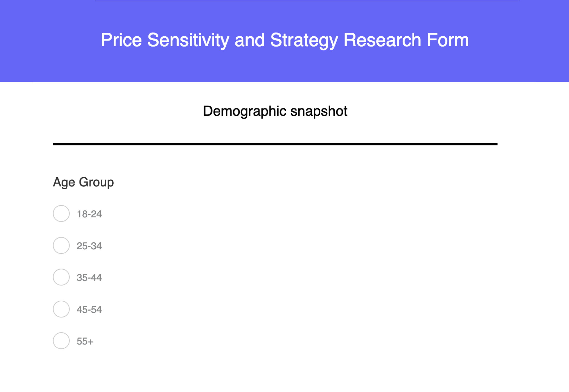
Task: Select the 45-54 age group radio button
Action: point(61,309)
